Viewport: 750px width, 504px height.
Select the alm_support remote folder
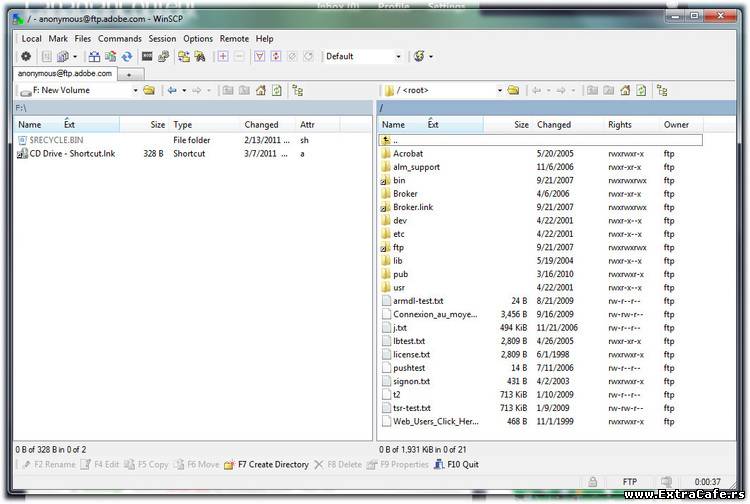pos(416,167)
